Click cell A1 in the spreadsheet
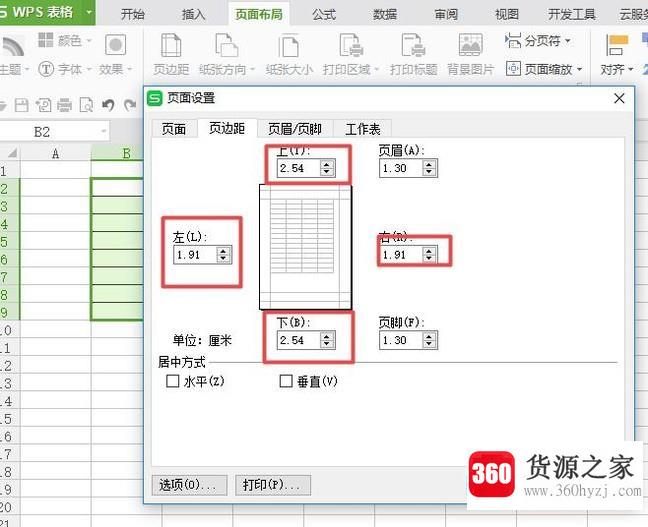The image size is (648, 527). click(55, 171)
